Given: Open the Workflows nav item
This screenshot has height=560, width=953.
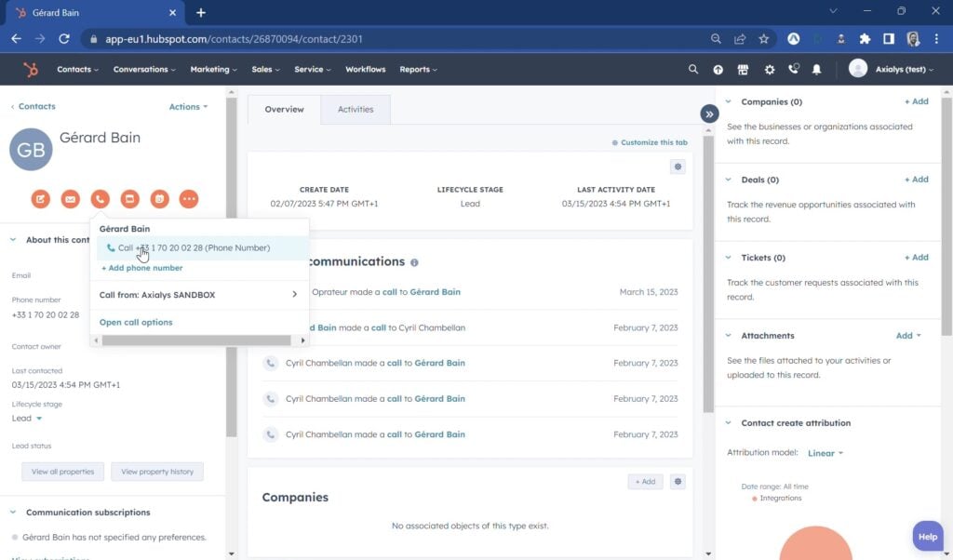Looking at the screenshot, I should click(x=365, y=69).
